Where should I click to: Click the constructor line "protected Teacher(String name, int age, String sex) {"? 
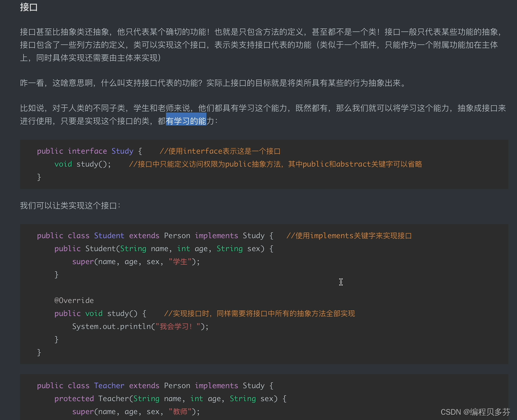(170, 399)
